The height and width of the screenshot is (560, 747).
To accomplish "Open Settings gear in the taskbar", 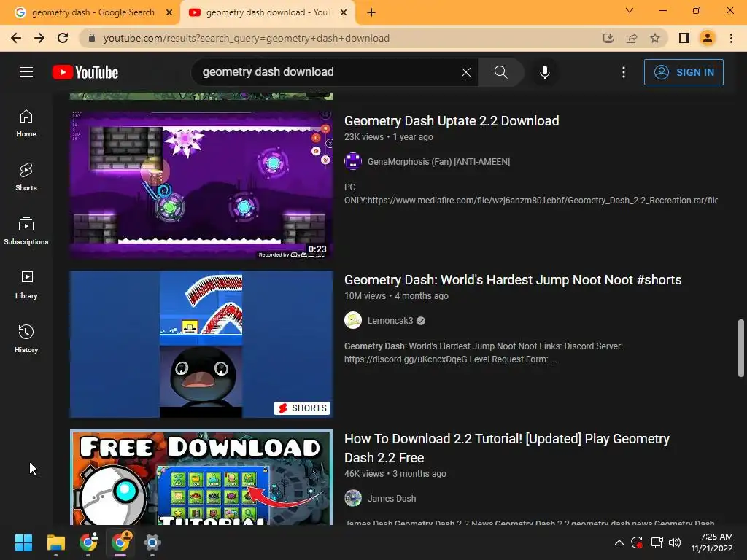I will 152,542.
